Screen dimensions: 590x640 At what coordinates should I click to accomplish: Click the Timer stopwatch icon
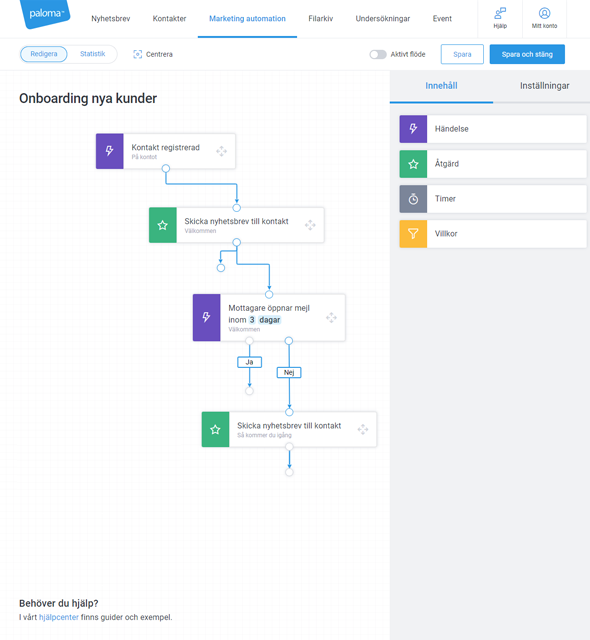coord(413,199)
